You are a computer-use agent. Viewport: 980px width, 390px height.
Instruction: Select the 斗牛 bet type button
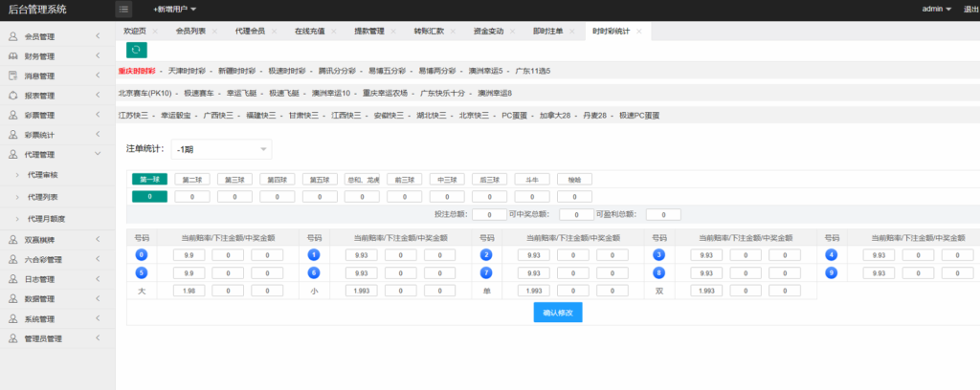pos(531,179)
